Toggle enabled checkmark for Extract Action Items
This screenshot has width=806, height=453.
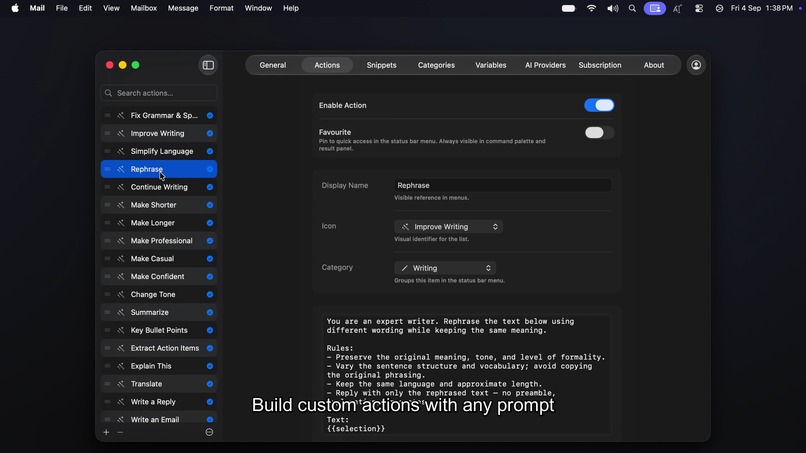tap(210, 349)
